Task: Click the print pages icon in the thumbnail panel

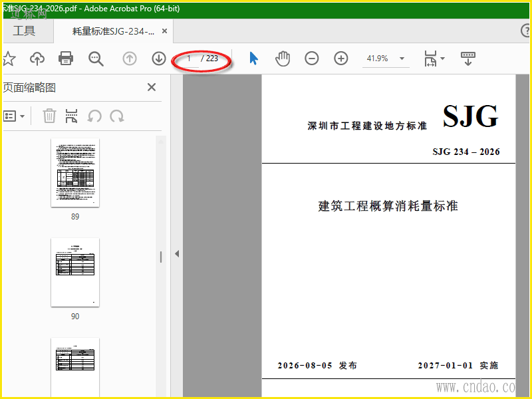Action: tap(71, 116)
